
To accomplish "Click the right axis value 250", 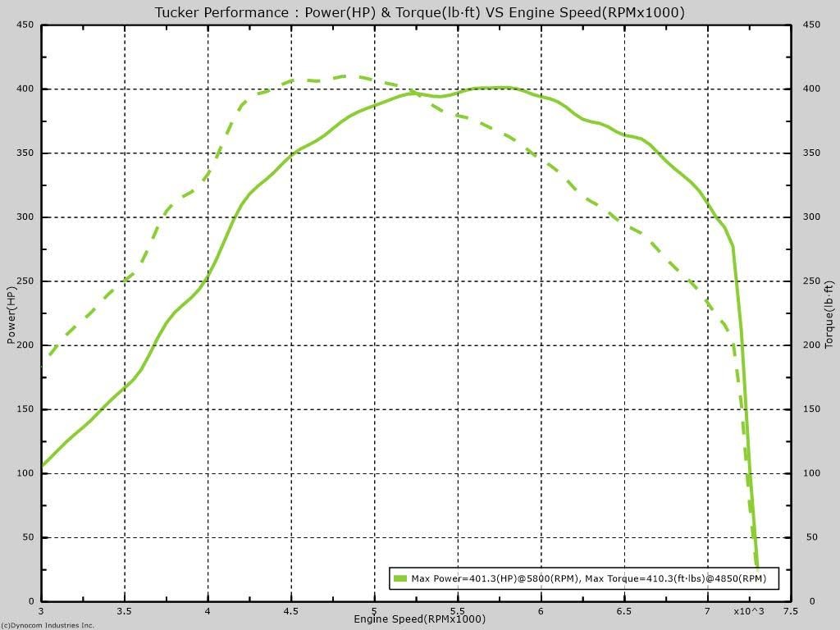I will coord(811,281).
